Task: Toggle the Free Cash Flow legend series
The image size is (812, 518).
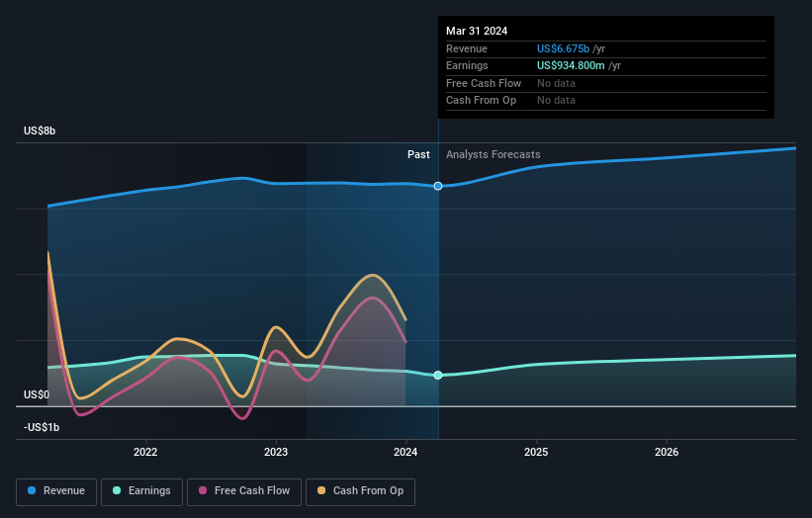Action: tap(244, 491)
